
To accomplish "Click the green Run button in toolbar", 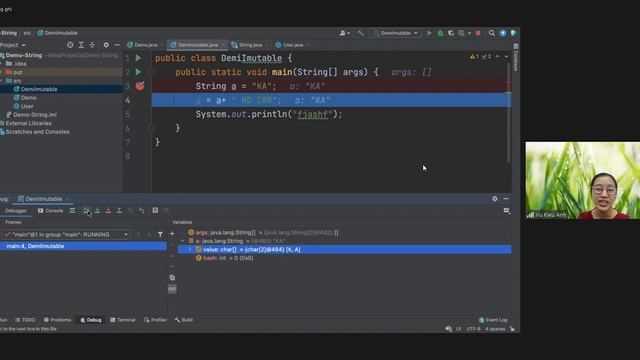I will click(429, 33).
